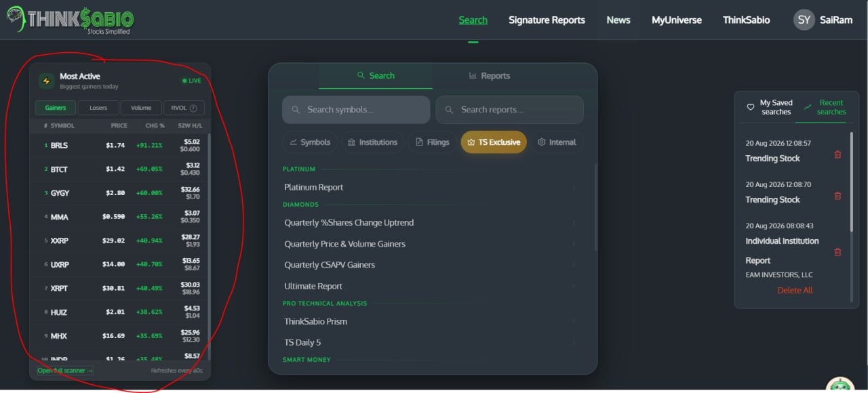Open the SY user avatar
The image size is (868, 393).
[x=804, y=20]
